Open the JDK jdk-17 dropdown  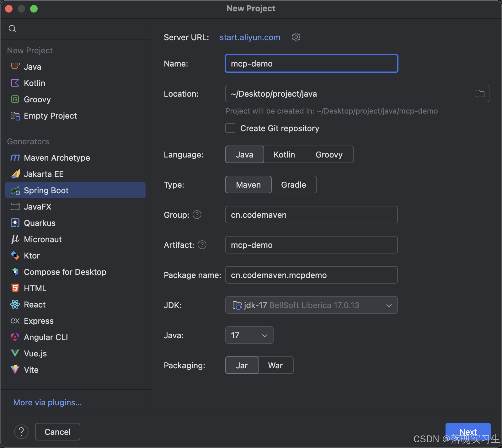[x=312, y=305]
